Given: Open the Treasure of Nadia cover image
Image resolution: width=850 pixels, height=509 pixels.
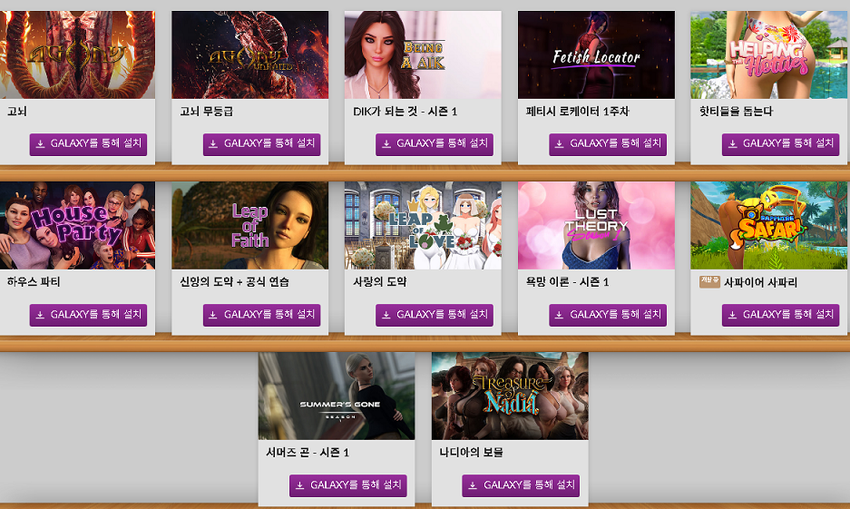Looking at the screenshot, I should coord(510,396).
